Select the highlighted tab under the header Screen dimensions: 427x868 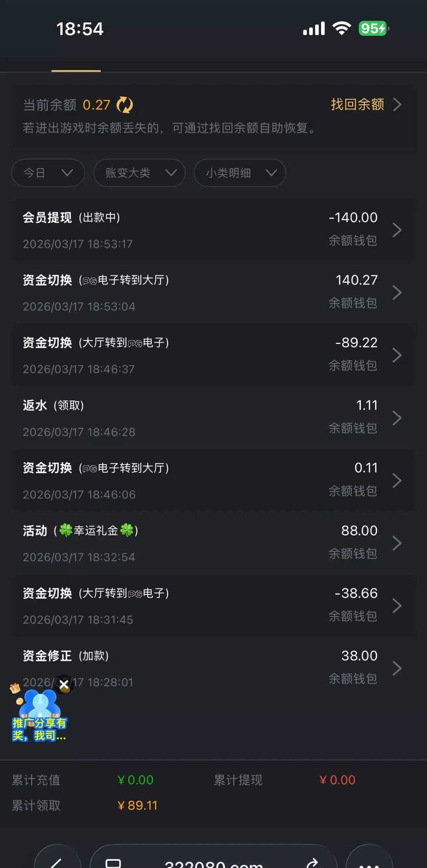pyautogui.click(x=76, y=65)
